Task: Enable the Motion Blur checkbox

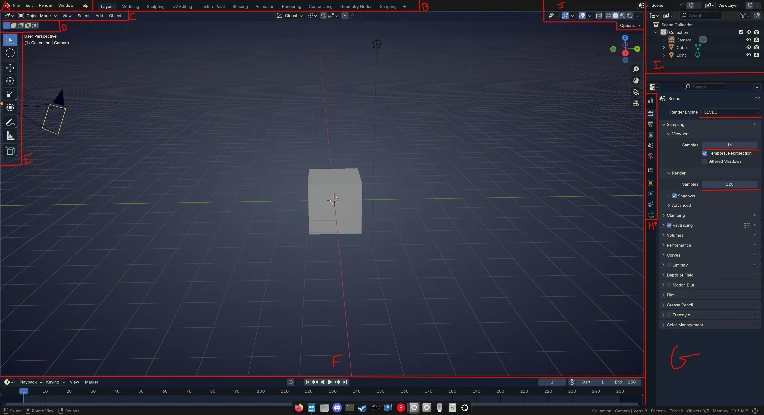Action: (x=669, y=284)
